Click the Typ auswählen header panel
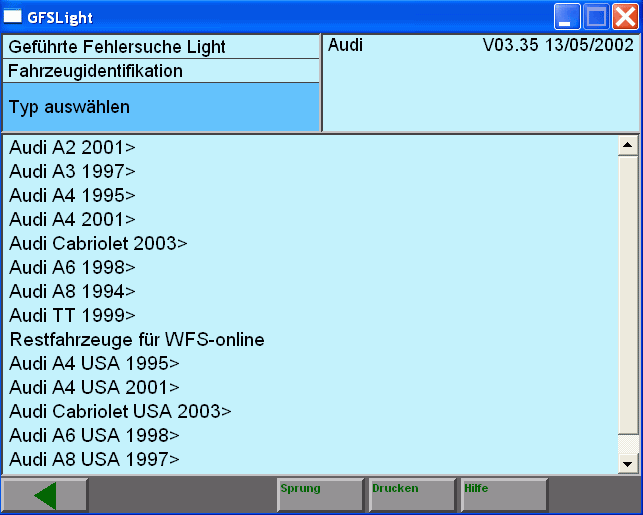643x515 pixels. (161, 107)
